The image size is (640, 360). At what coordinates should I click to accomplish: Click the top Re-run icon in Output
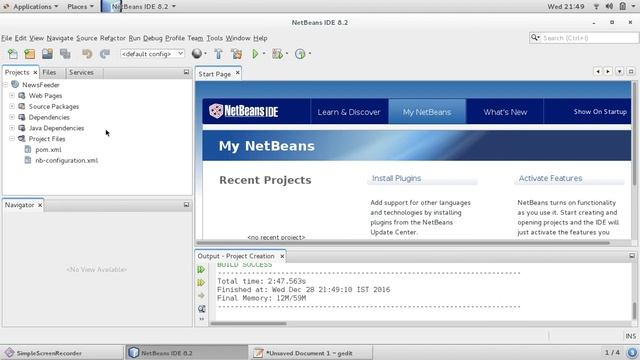tap(201, 269)
